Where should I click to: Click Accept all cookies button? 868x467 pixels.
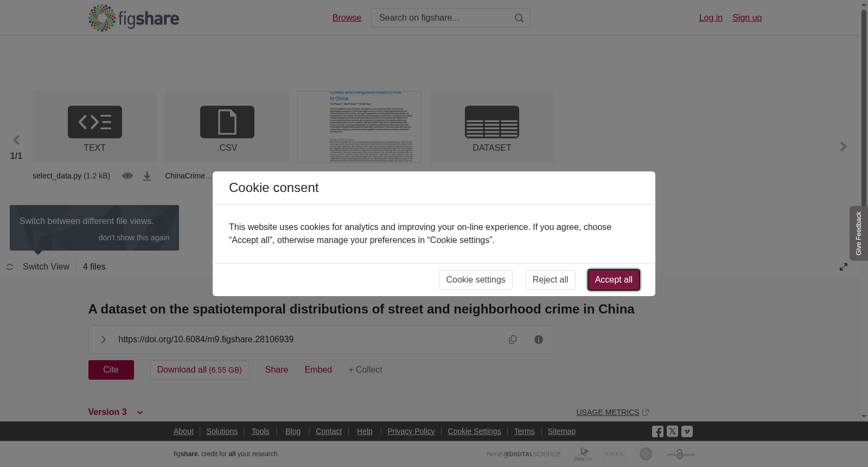point(614,280)
